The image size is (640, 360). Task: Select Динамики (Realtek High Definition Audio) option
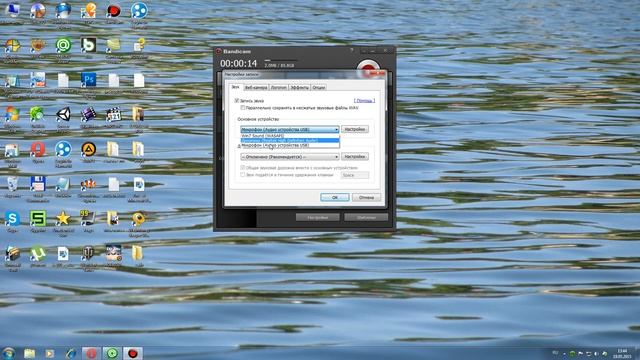(290, 140)
